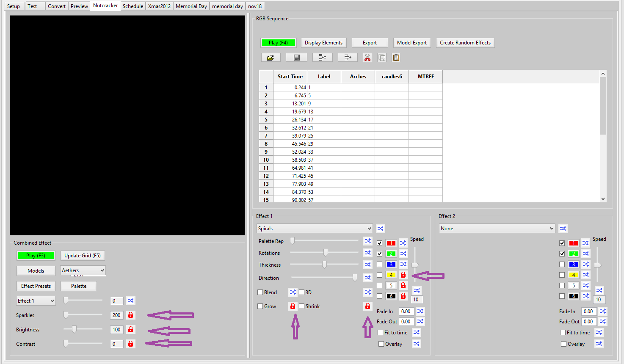
Task: Click shuffle icon beside Effect 2 color 3
Action: pyautogui.click(x=585, y=264)
